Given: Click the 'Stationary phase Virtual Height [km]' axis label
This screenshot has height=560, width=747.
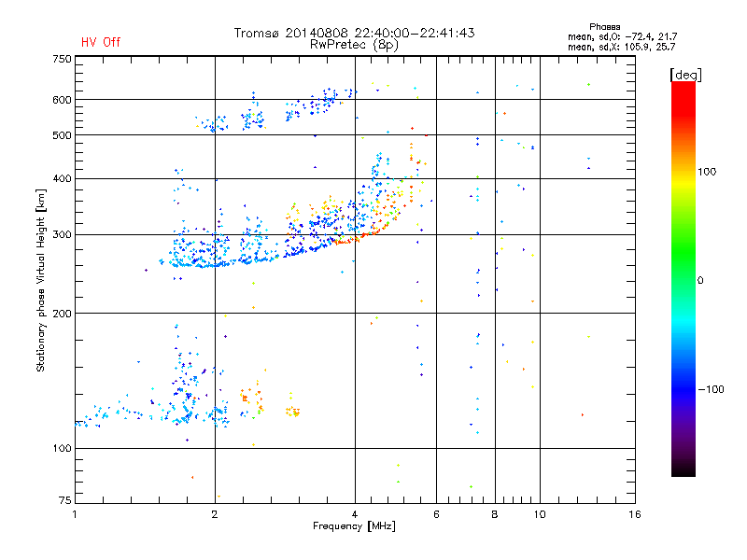Looking at the screenshot, I should click(x=41, y=281).
